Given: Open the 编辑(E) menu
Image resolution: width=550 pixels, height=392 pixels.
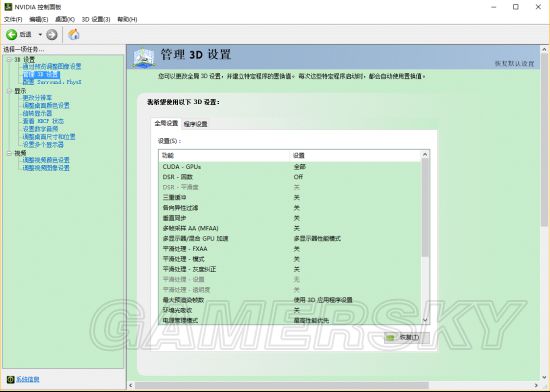Looking at the screenshot, I should pyautogui.click(x=39, y=19).
